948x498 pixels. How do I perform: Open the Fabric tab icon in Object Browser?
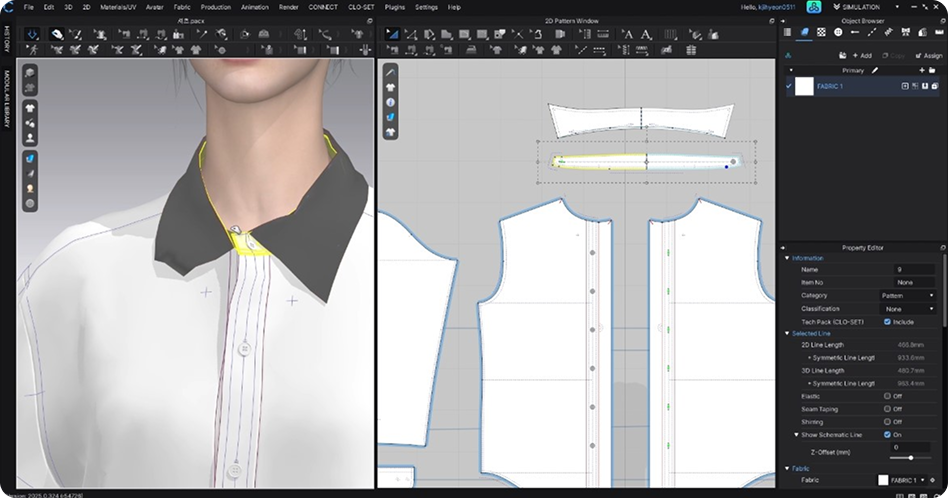tap(804, 32)
